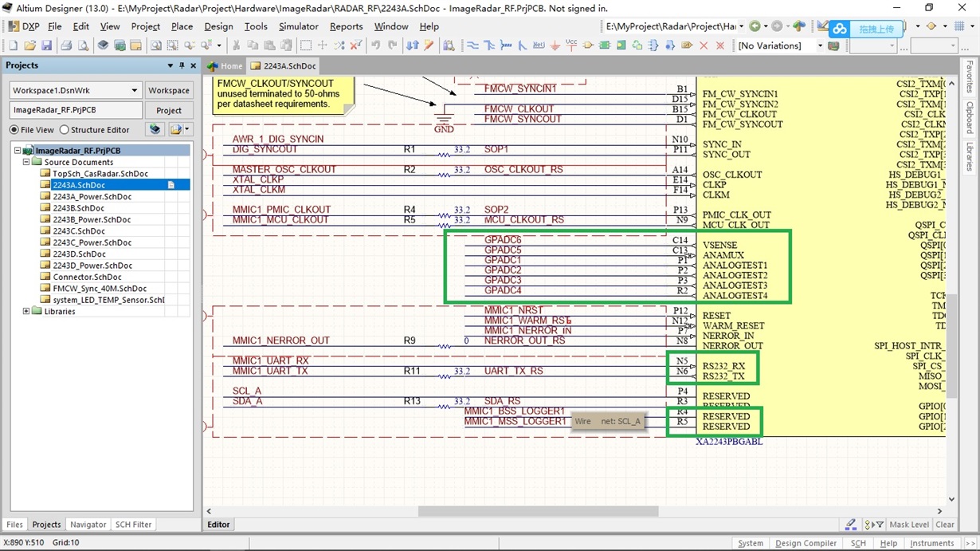
Task: Open the Simulator menu
Action: click(x=298, y=26)
